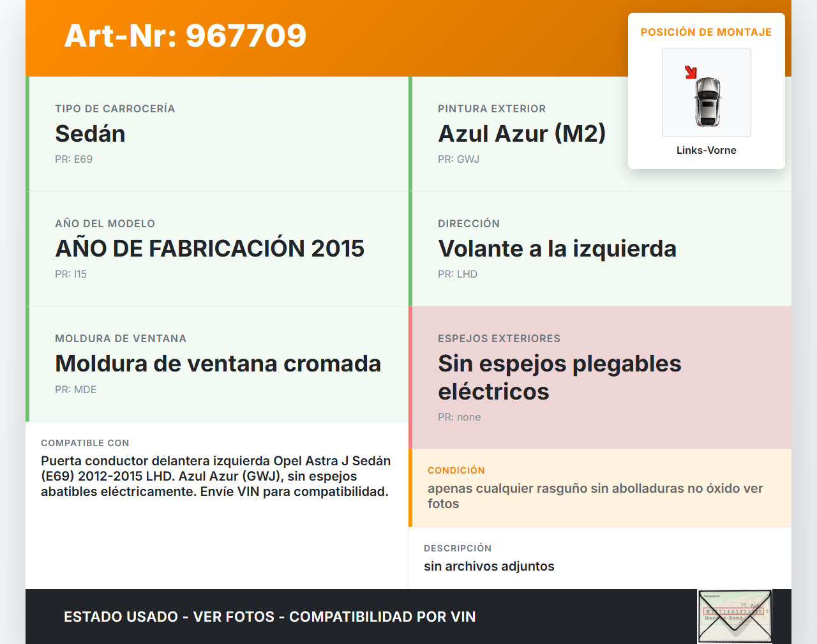Select the sin archivos adjuntos text

click(x=489, y=566)
